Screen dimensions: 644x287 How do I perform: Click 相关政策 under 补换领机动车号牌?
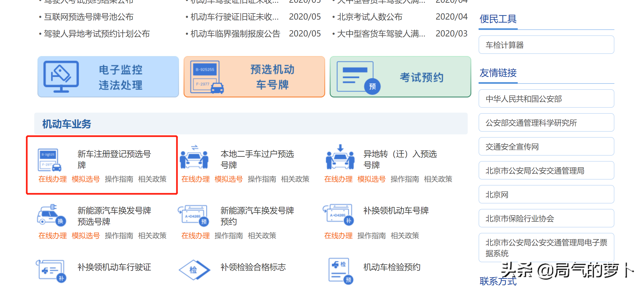405,236
